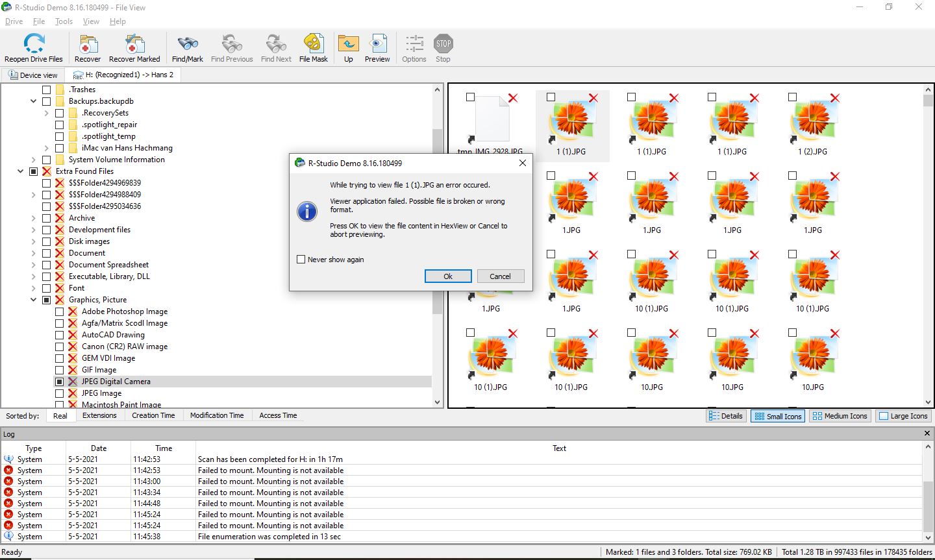Close the Log panel with X

tap(927, 433)
